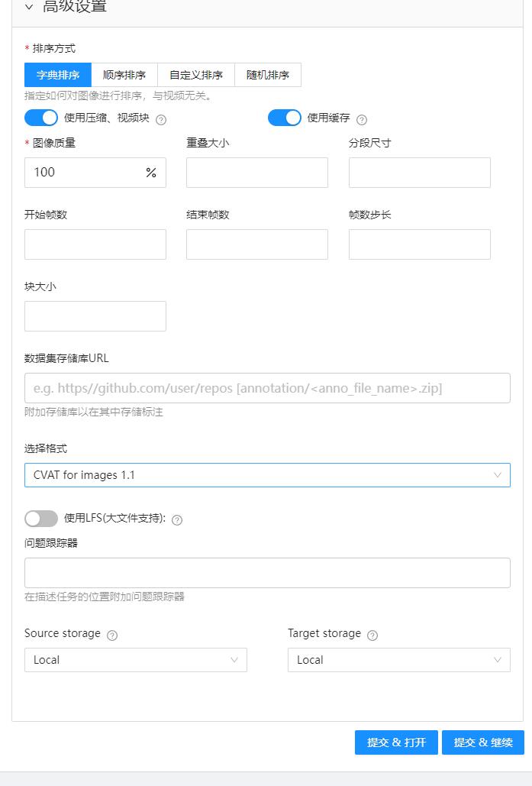Click the 问题跟踪器 text field
The height and width of the screenshot is (786, 532).
click(267, 573)
